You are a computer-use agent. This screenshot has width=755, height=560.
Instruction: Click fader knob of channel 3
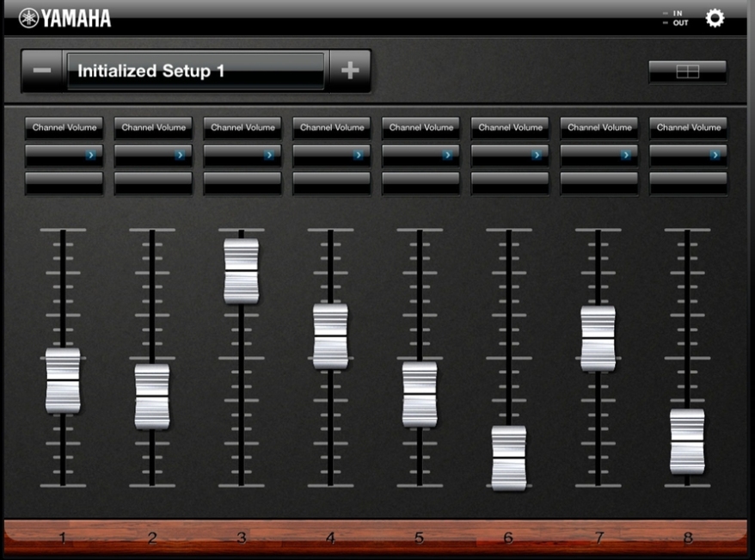[x=242, y=271]
